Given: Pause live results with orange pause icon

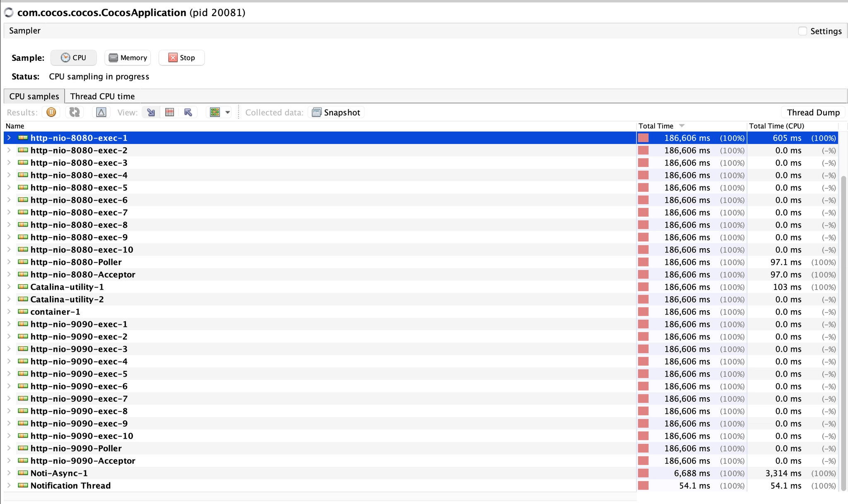Looking at the screenshot, I should pyautogui.click(x=51, y=112).
